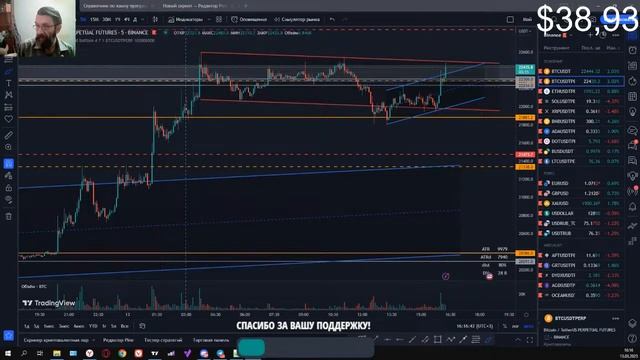Click the Оповещения button
This screenshot has width=640, height=360.
click(249, 19)
